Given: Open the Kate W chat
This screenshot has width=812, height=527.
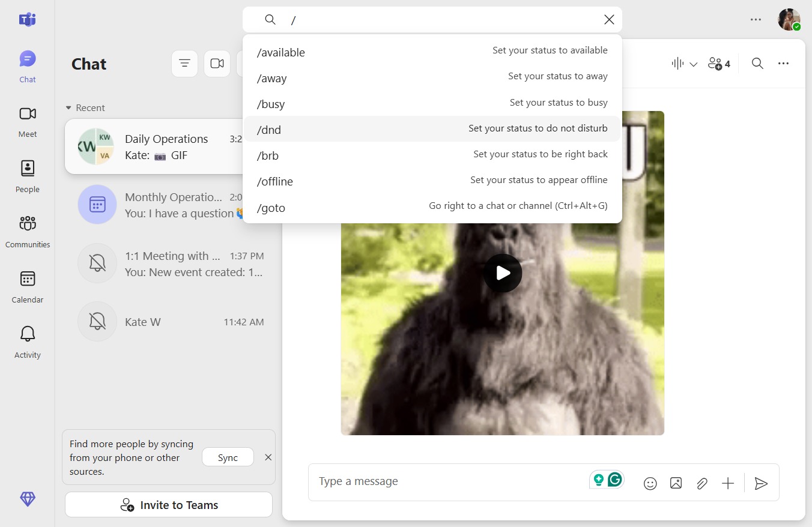Looking at the screenshot, I should (170, 322).
